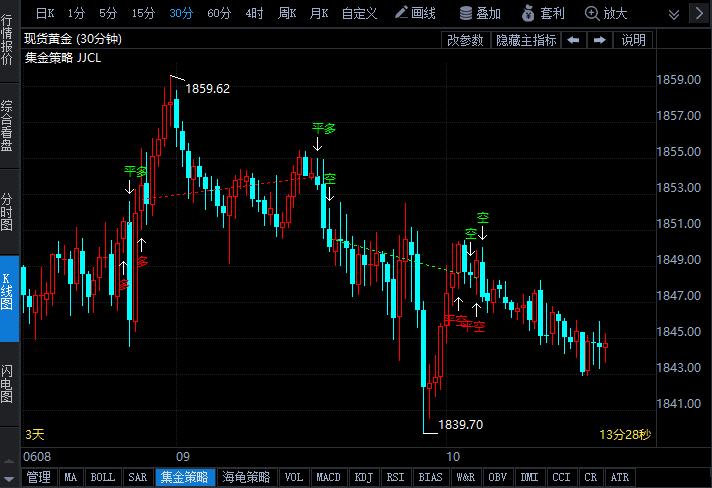Viewport: 712px width, 488px height.
Task: Select the 日K daily candlestick period
Action: coord(45,14)
